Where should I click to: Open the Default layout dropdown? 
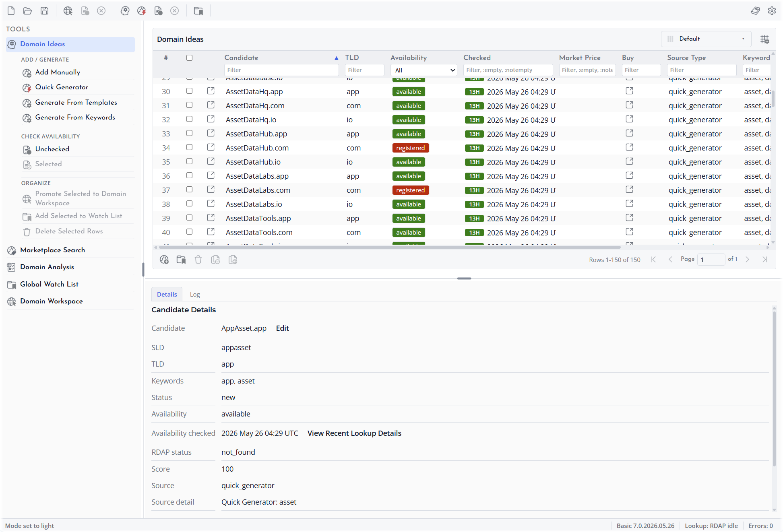pos(706,39)
